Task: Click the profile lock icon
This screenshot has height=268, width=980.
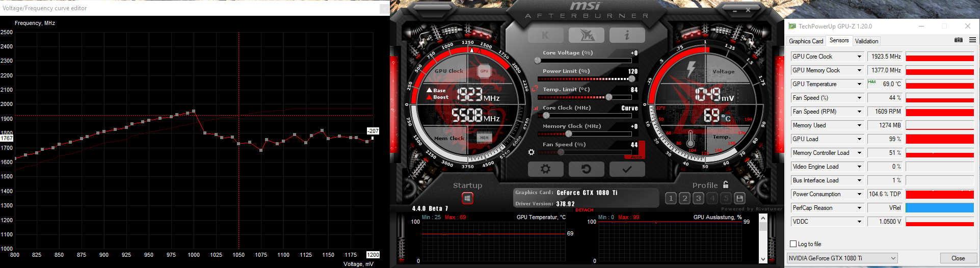Action: 726,185
